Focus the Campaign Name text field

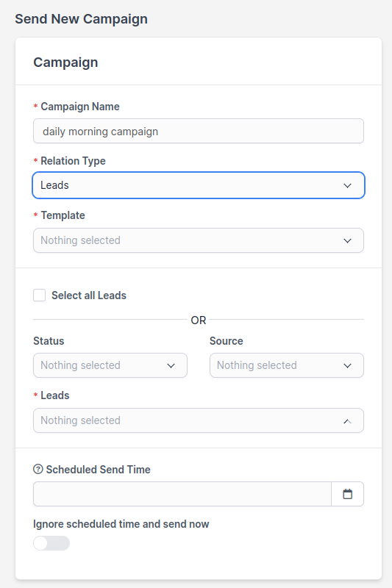(x=199, y=131)
